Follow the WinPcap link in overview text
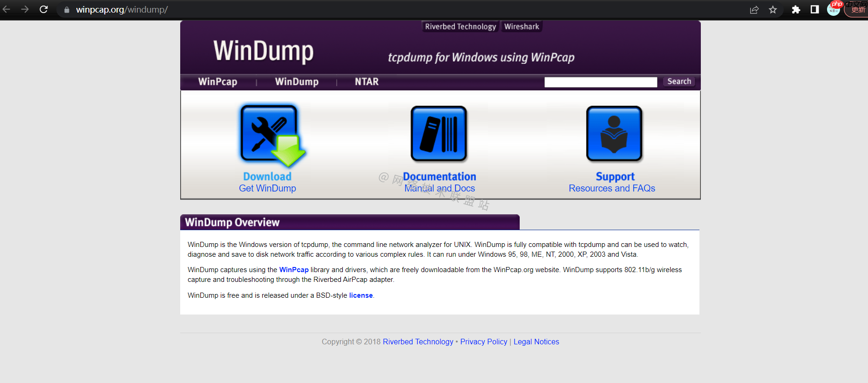Image resolution: width=868 pixels, height=383 pixels. (x=294, y=270)
